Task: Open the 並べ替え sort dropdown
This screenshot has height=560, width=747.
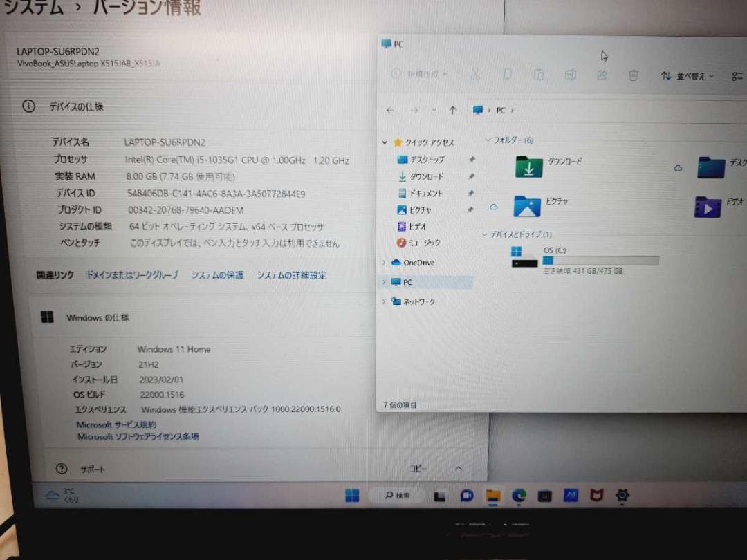Action: 687,76
